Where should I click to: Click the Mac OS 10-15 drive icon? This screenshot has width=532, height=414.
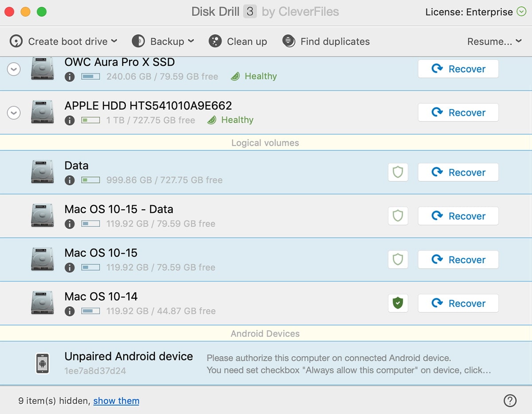pyautogui.click(x=43, y=259)
